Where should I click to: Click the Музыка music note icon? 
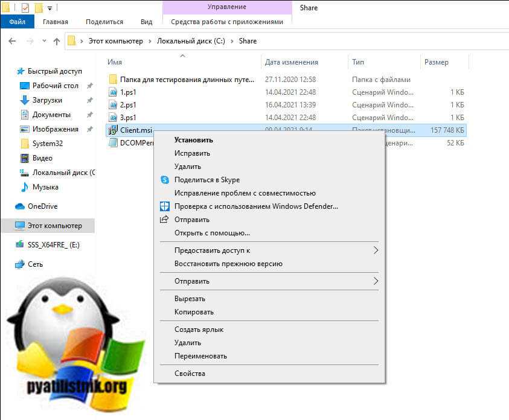25,187
